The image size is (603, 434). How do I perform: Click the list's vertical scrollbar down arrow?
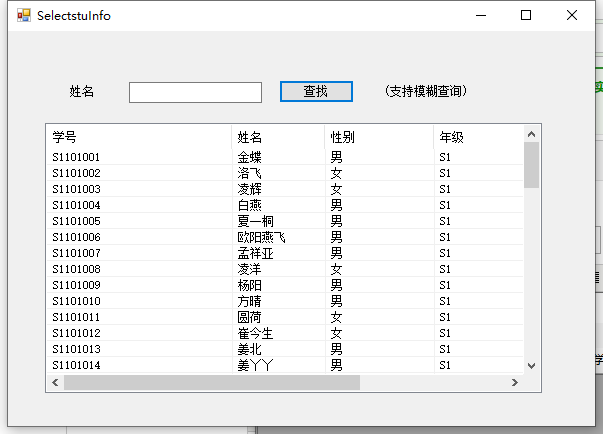point(531,366)
